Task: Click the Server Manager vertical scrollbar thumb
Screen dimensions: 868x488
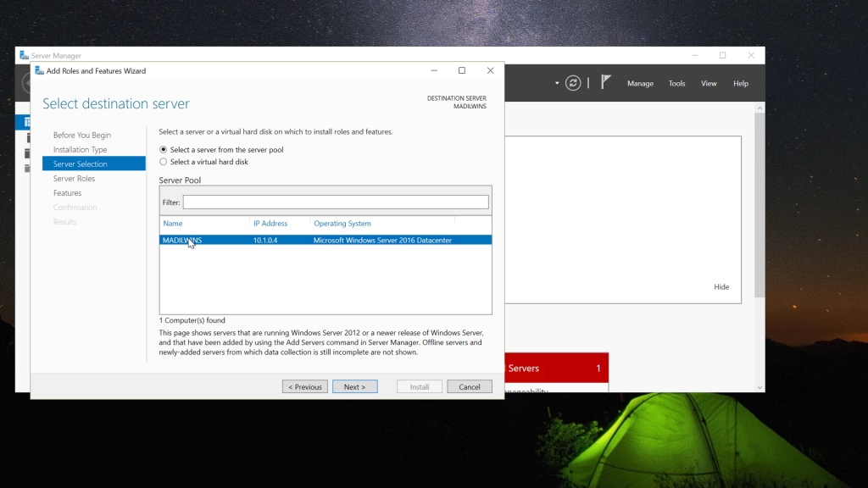Action: [759, 205]
